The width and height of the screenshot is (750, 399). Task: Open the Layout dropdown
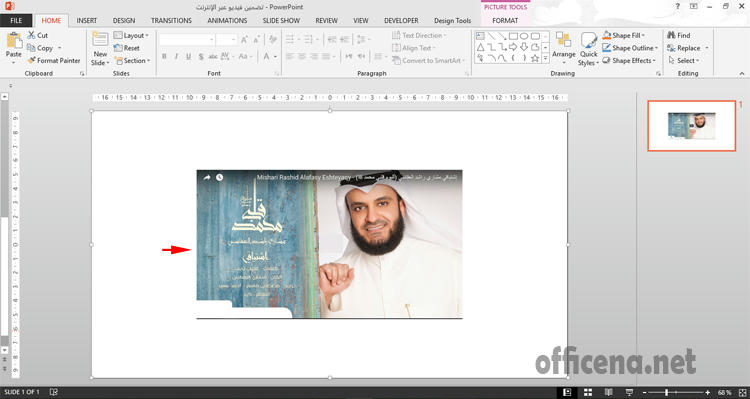coord(131,35)
